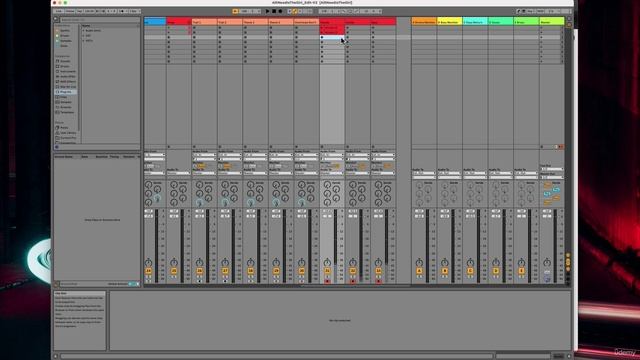Screen dimensions: 640x360
Task: Click the transport Stop button
Action: pos(274,11)
